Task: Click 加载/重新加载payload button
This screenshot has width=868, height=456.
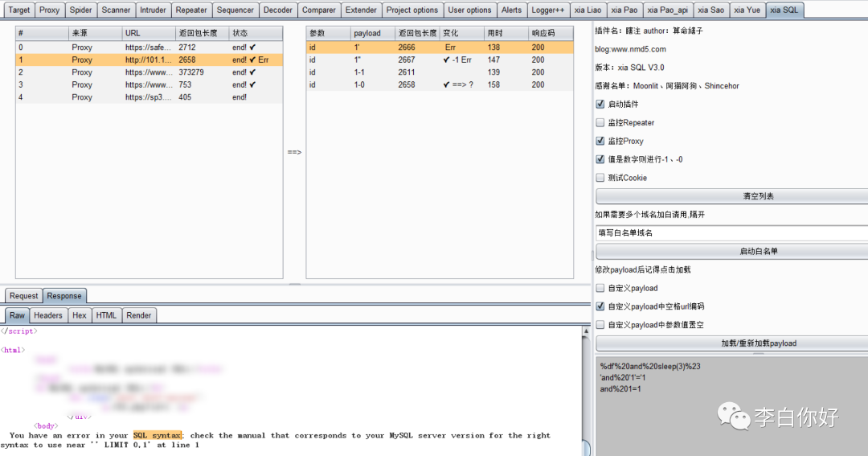Action: pyautogui.click(x=732, y=343)
